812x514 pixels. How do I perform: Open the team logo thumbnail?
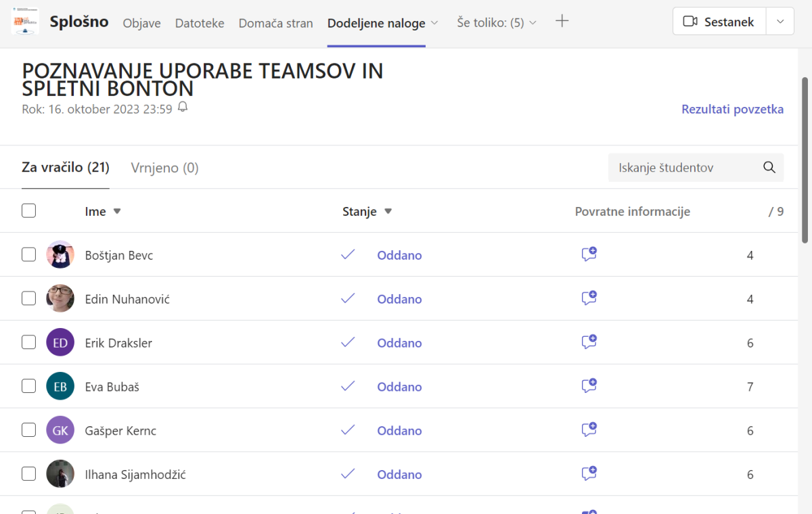tap(25, 22)
